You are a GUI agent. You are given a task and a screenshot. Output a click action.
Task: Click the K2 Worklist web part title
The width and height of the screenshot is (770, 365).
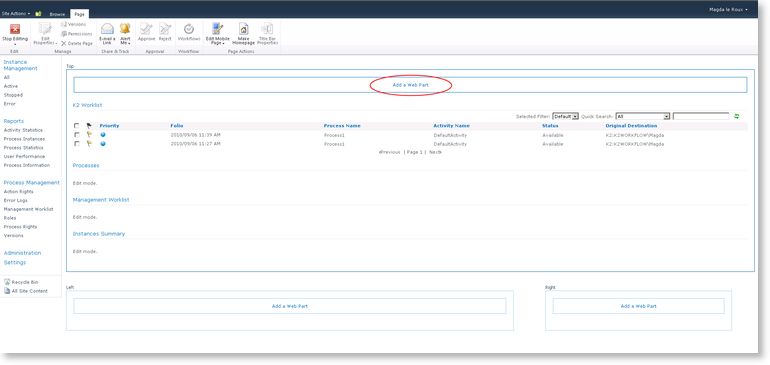pyautogui.click(x=87, y=105)
